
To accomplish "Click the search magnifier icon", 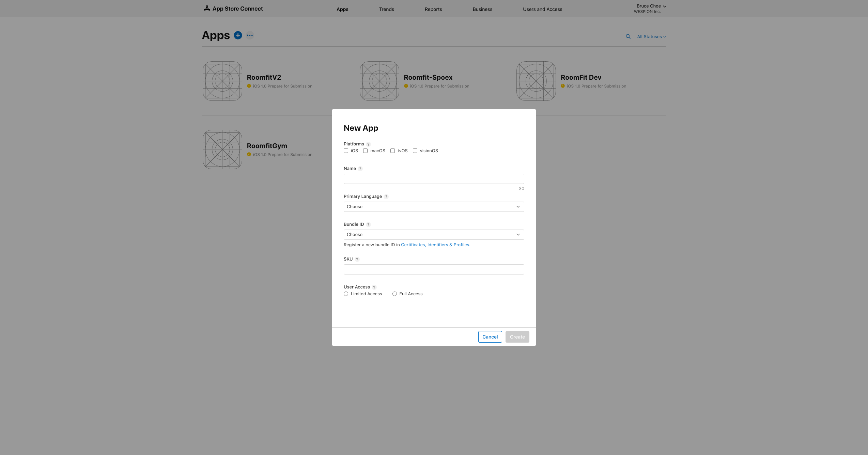I will pos(628,36).
